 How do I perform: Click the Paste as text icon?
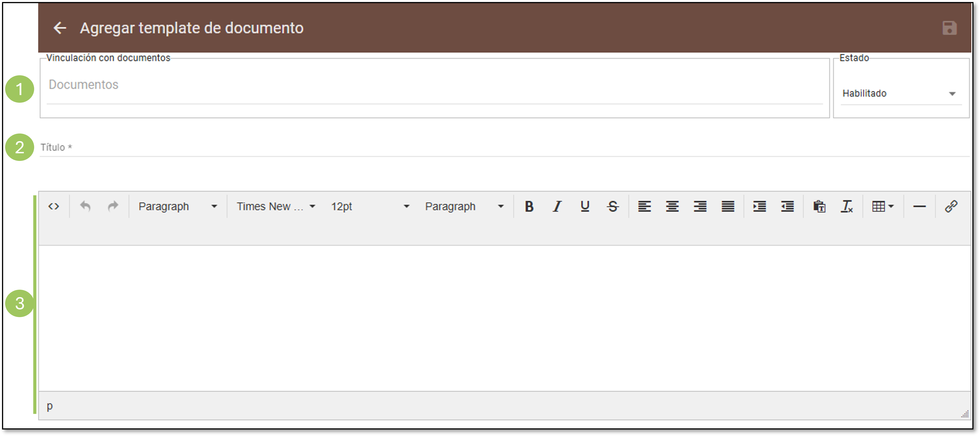click(x=819, y=207)
